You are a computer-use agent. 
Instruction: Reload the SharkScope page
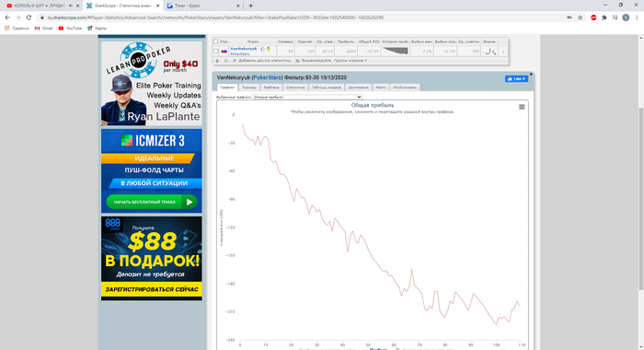[x=29, y=17]
